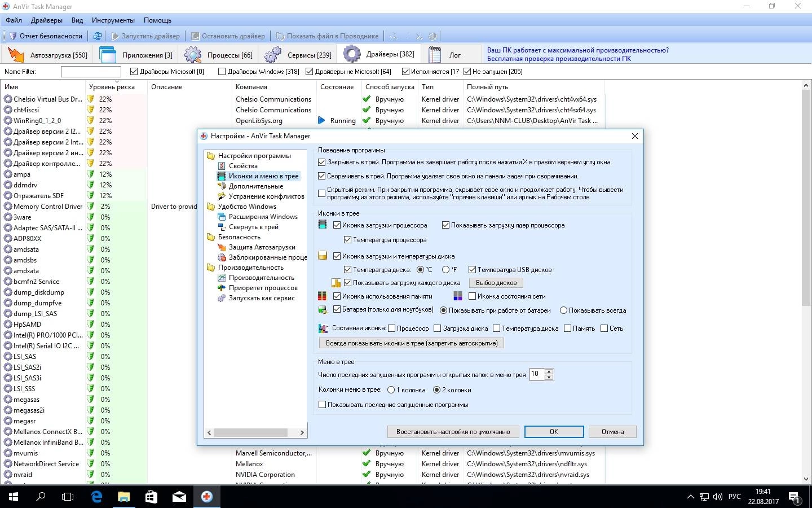Image resolution: width=812 pixels, height=508 pixels.
Task: Enable Показывать последние запущенные программы checkbox
Action: click(322, 405)
